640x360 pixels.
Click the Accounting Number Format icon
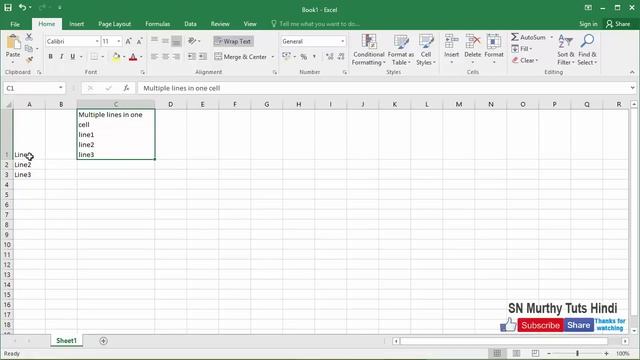[287, 56]
